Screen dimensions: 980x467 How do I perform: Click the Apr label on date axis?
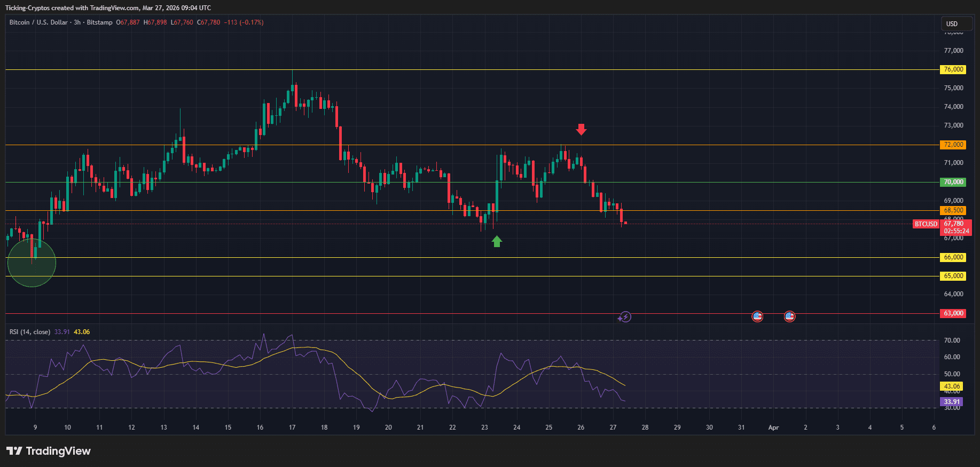[x=773, y=428]
